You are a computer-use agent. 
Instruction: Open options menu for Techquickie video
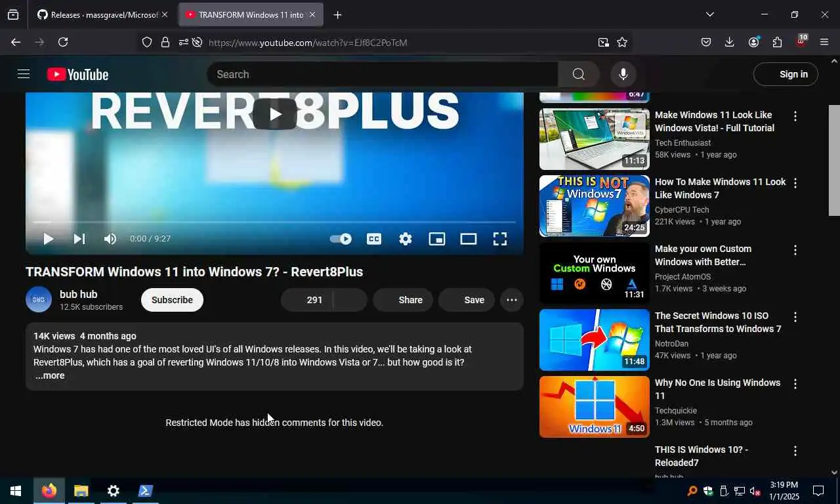(795, 384)
